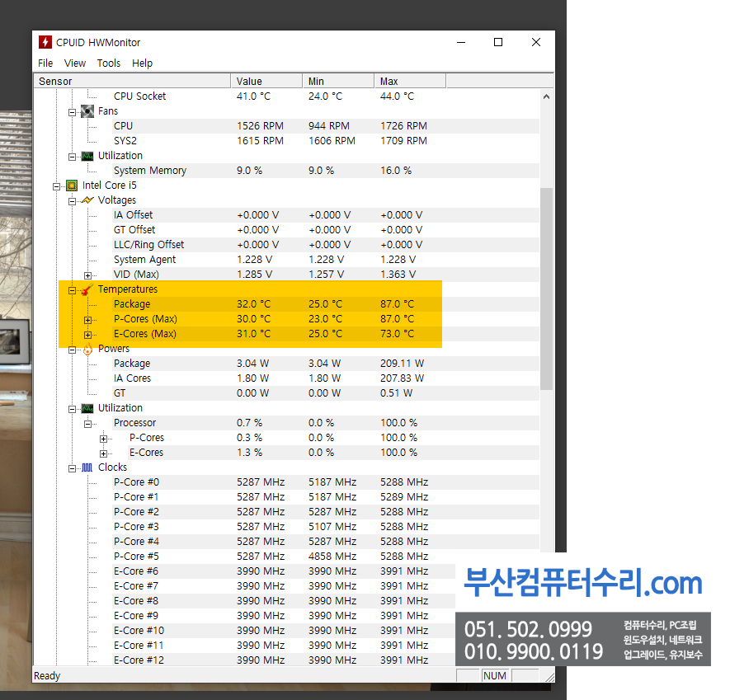Select the CPU fan row
Screen dimensions: 730x700
[x=326, y=126]
